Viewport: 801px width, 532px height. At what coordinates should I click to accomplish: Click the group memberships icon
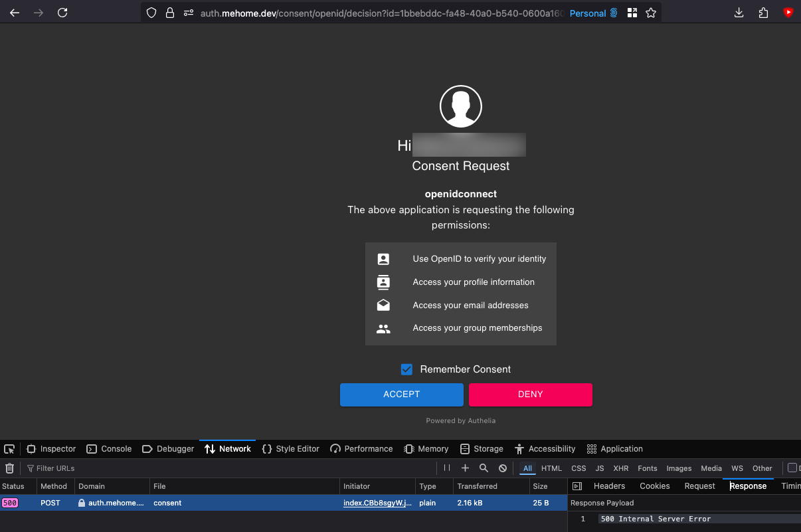(383, 328)
